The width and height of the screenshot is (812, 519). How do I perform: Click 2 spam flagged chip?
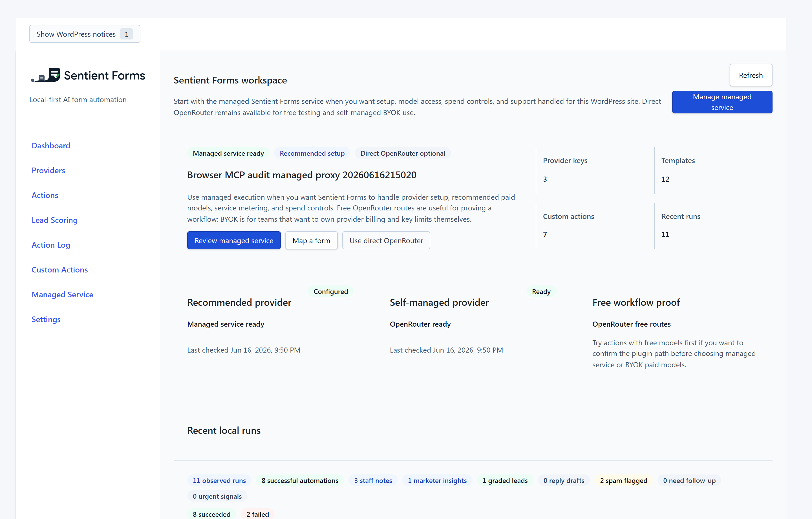(623, 481)
